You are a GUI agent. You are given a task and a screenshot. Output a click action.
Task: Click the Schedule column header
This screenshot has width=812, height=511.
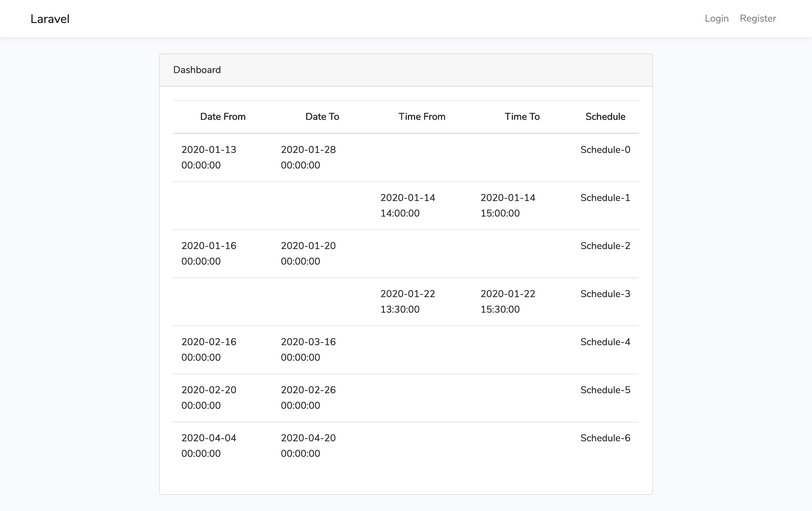click(605, 117)
